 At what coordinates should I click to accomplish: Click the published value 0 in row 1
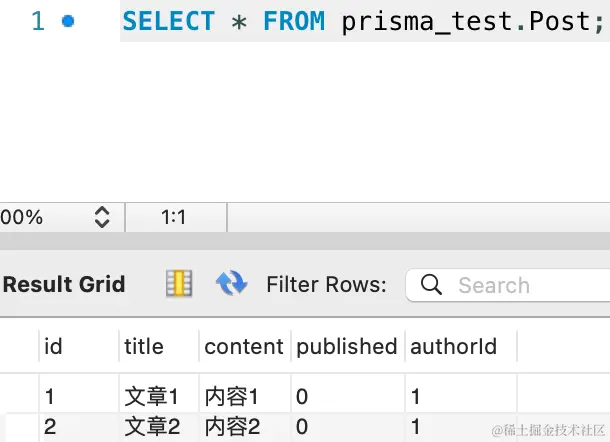click(302, 397)
